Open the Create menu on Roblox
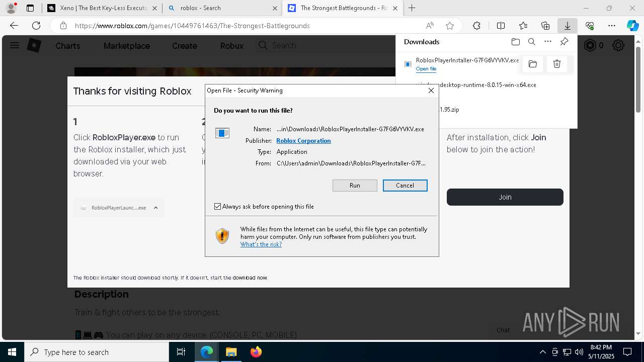Screen dimensions: 644x362 185,46
